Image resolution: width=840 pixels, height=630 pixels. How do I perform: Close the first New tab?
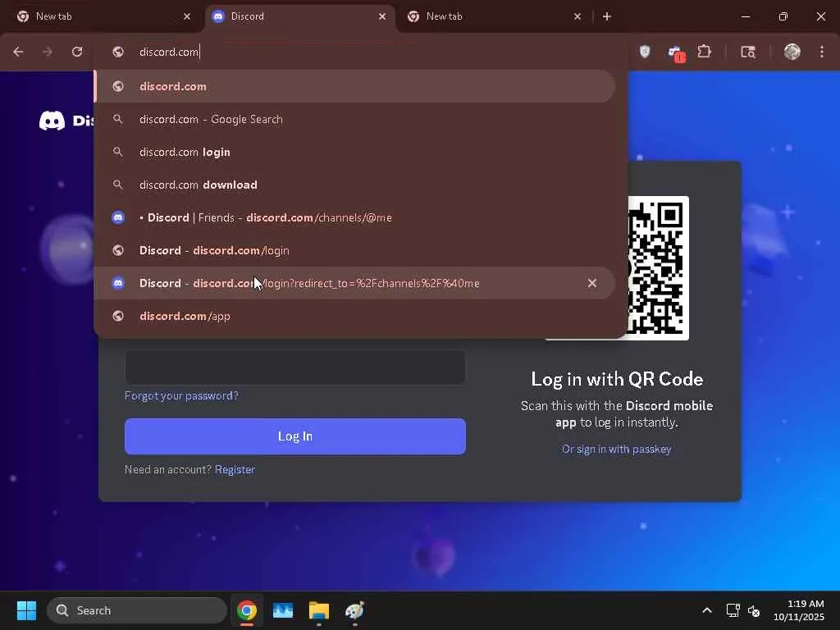click(187, 16)
